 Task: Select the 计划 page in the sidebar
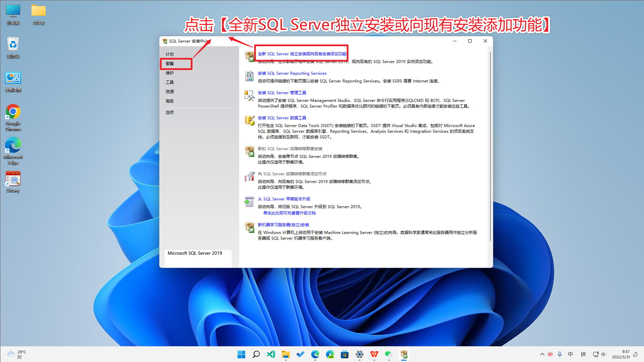[169, 54]
